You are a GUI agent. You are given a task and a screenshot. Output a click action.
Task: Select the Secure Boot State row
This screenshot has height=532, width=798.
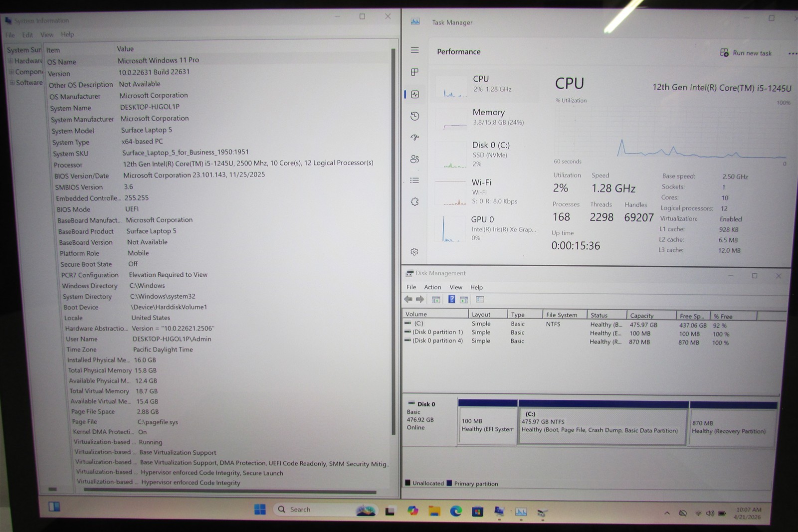tap(224, 264)
